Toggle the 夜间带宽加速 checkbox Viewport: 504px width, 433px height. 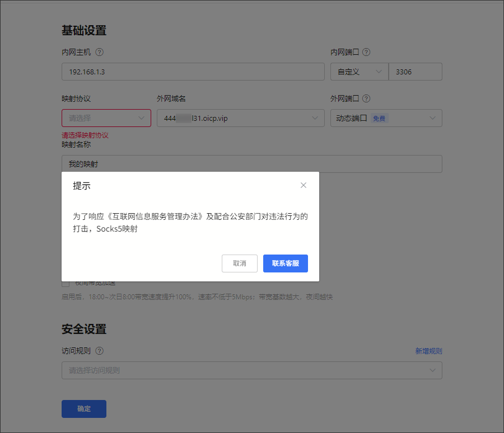coord(66,284)
